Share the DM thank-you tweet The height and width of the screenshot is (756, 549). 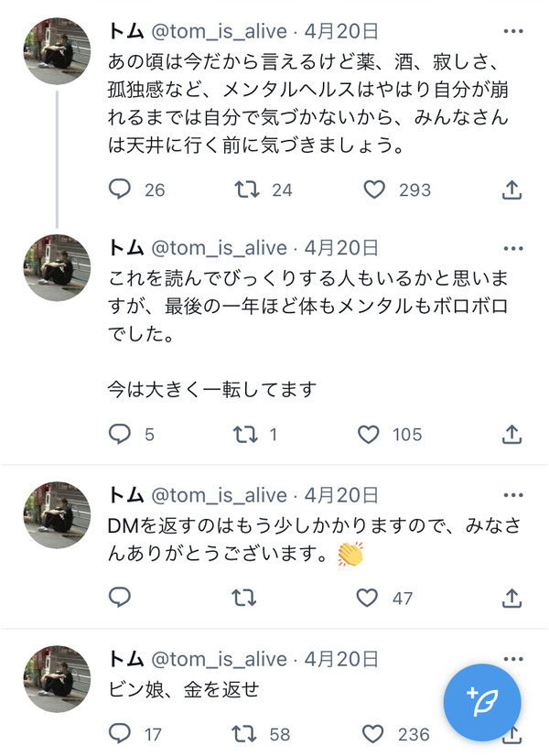tap(512, 599)
